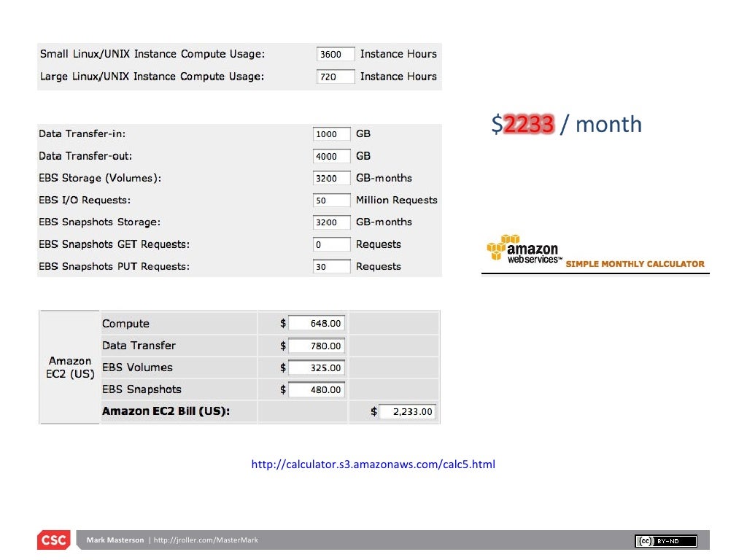Click the EBS Storage (Volumes): label

pyautogui.click(x=100, y=178)
